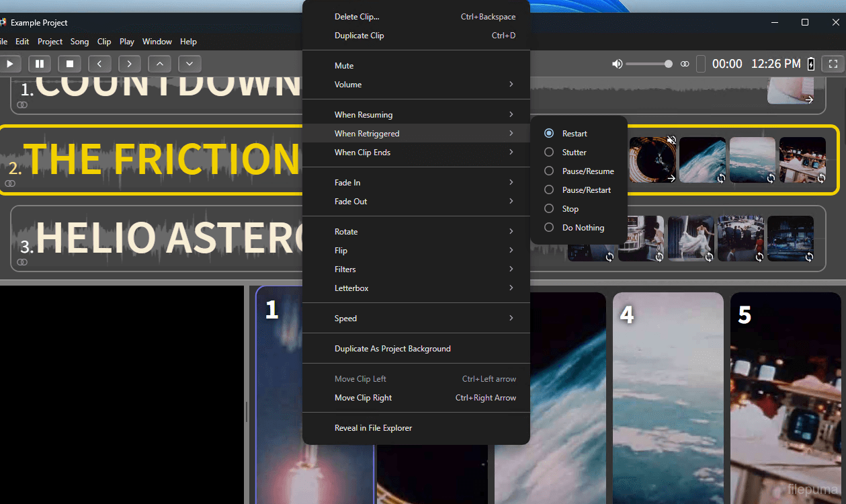Jump to next song with down chevron
Viewport: 846px width, 504px height.
point(189,64)
